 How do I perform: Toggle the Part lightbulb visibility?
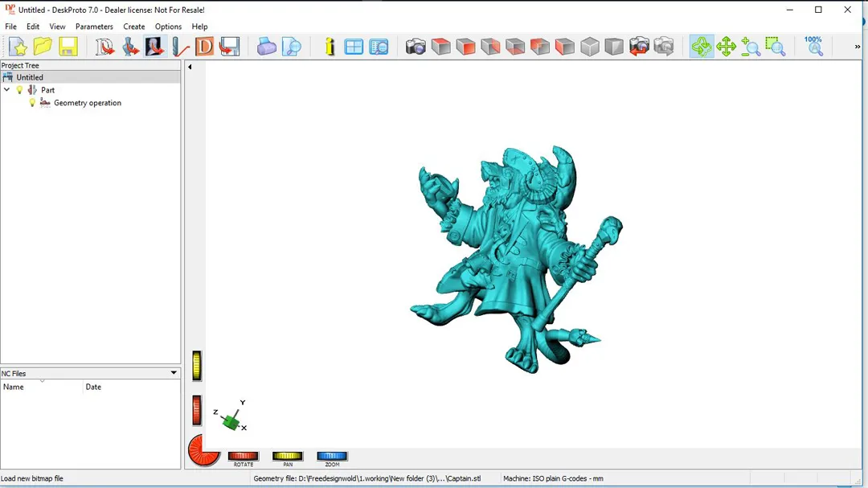tap(20, 90)
